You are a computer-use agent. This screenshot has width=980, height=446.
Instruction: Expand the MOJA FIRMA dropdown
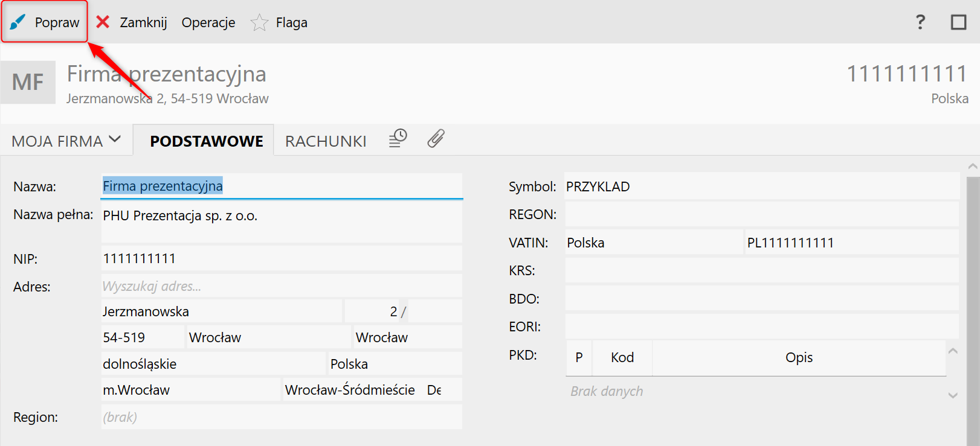(66, 141)
